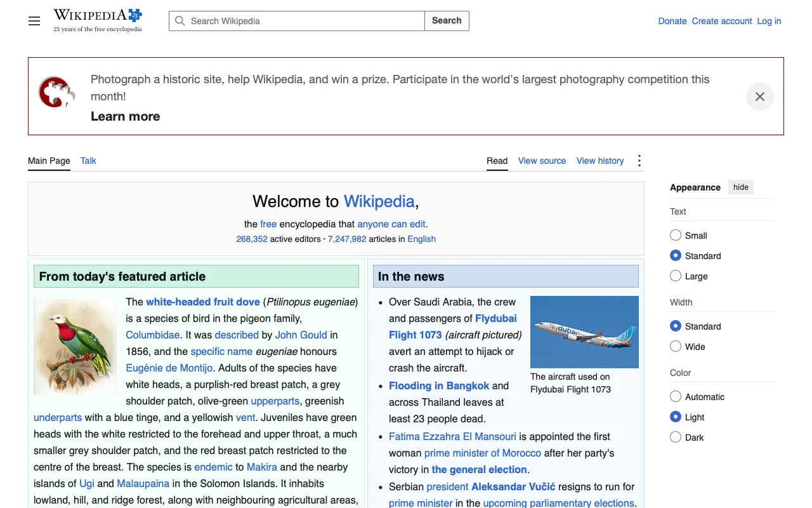812x508 pixels.
Task: Click the banner puzzle-piece camera icon
Action: [57, 93]
